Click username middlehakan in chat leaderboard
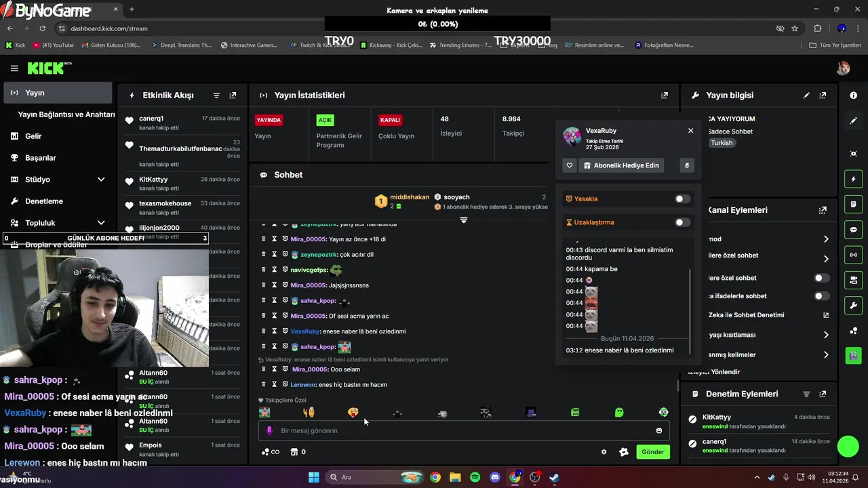This screenshot has height=488, width=868. (x=410, y=197)
